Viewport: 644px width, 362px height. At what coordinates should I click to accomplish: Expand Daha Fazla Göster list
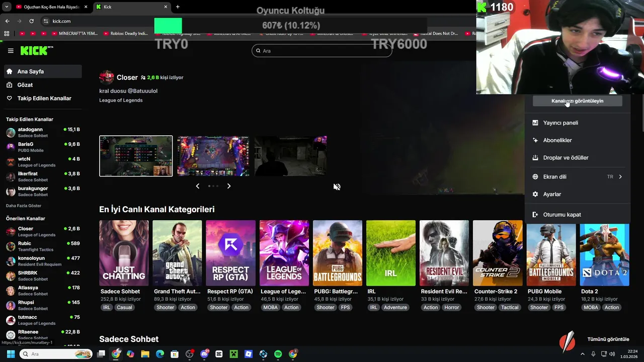[x=24, y=206]
